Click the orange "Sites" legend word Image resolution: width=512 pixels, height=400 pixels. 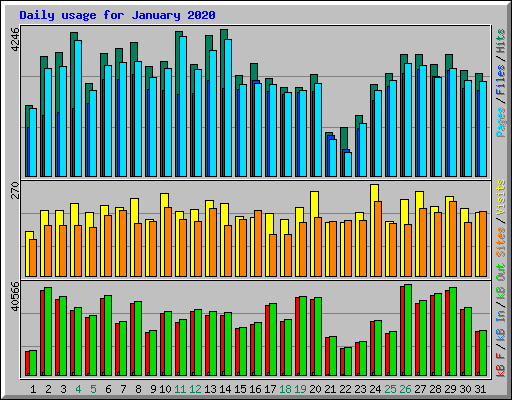tap(501, 242)
